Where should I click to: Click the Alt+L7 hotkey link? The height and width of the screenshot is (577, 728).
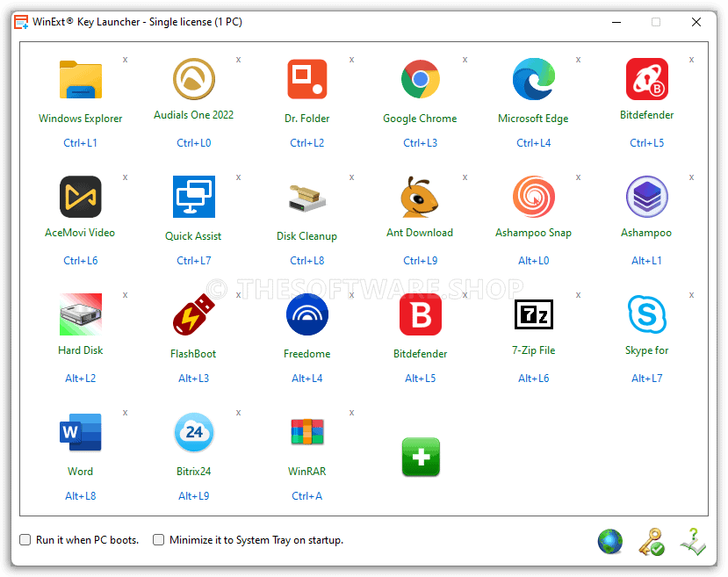pos(646,379)
